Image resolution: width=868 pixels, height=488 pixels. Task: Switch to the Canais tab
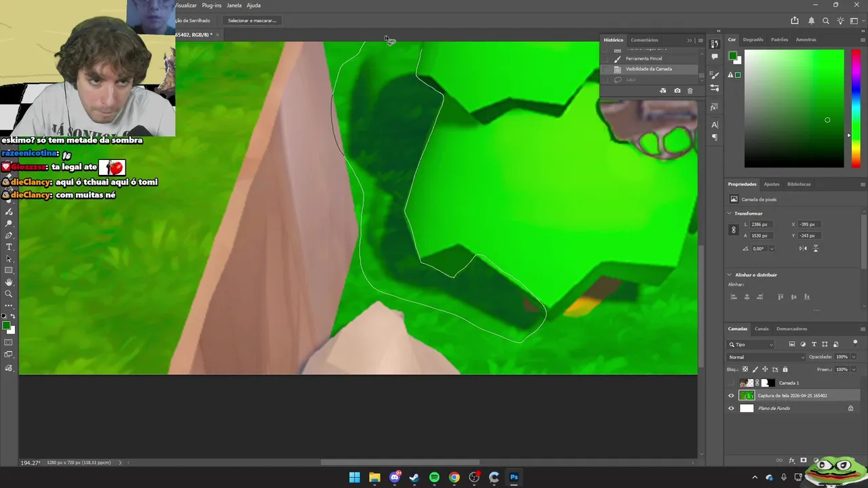[762, 329]
